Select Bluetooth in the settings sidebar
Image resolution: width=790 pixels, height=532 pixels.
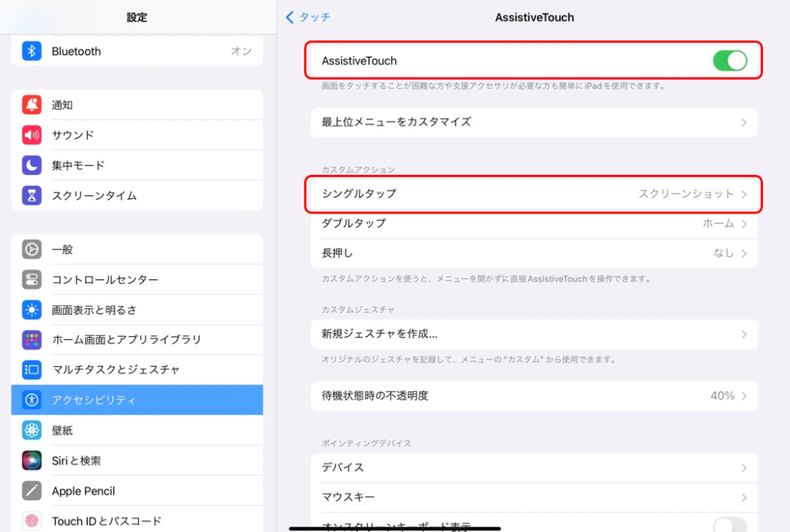tap(137, 51)
